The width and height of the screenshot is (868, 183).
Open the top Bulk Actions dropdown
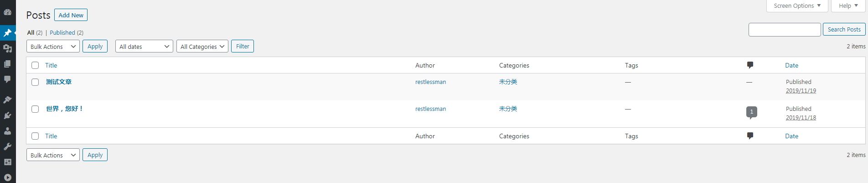[53, 46]
